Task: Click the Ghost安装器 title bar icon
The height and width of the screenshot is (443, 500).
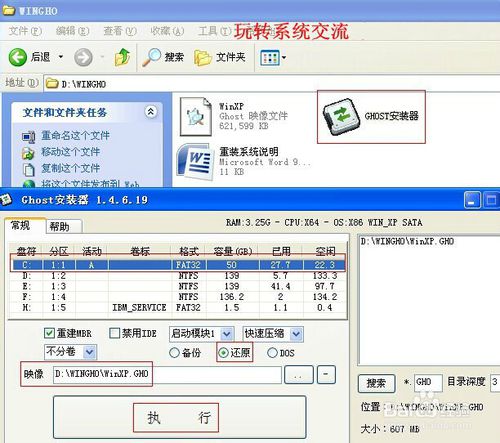Action: pyautogui.click(x=6, y=200)
